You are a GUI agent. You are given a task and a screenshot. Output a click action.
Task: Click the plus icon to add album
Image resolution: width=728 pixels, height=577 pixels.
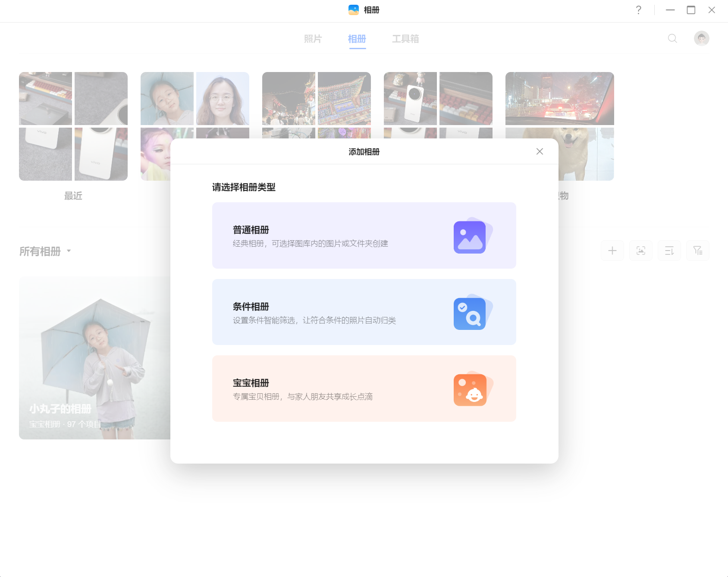coord(612,251)
